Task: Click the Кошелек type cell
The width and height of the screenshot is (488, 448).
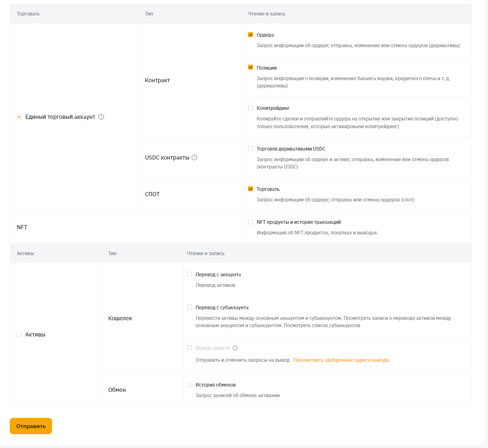Action: 120,318
